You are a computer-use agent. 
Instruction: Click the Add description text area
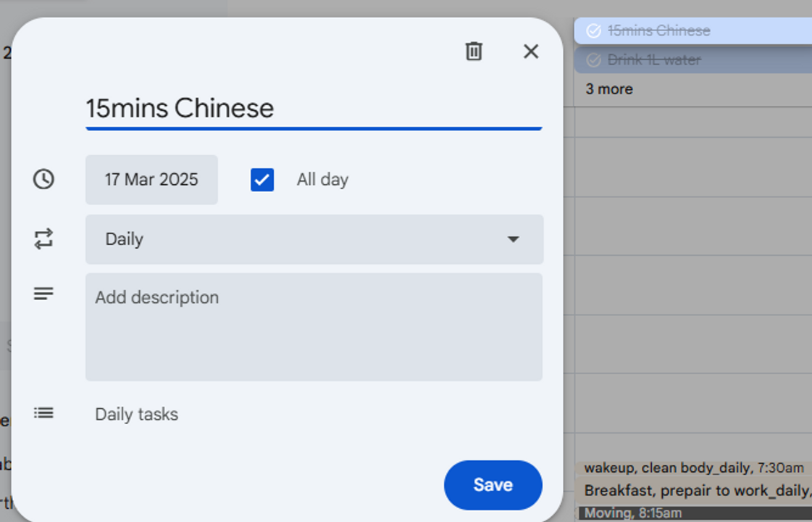(313, 326)
